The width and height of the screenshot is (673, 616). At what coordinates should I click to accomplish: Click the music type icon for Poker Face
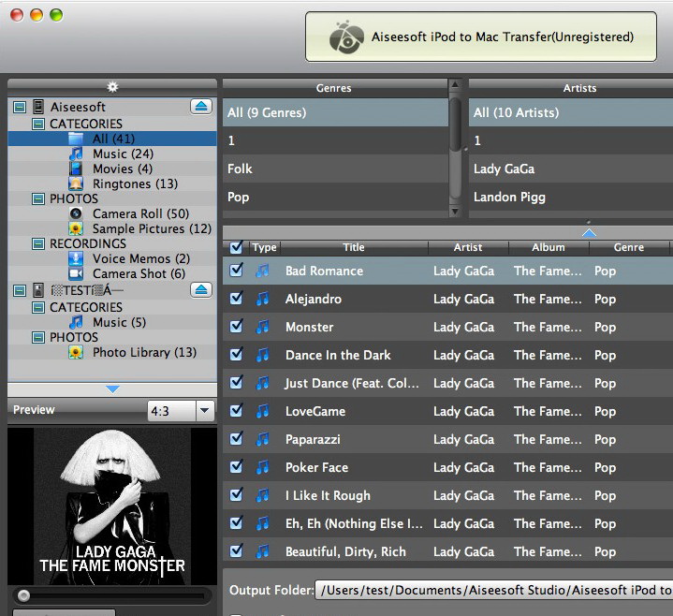pyautogui.click(x=262, y=467)
